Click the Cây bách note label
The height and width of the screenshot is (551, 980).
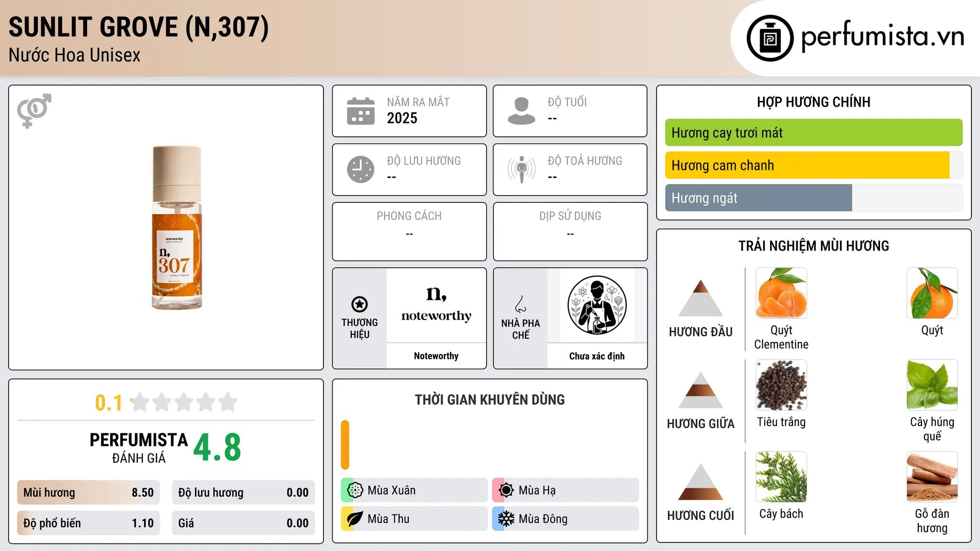tap(781, 514)
